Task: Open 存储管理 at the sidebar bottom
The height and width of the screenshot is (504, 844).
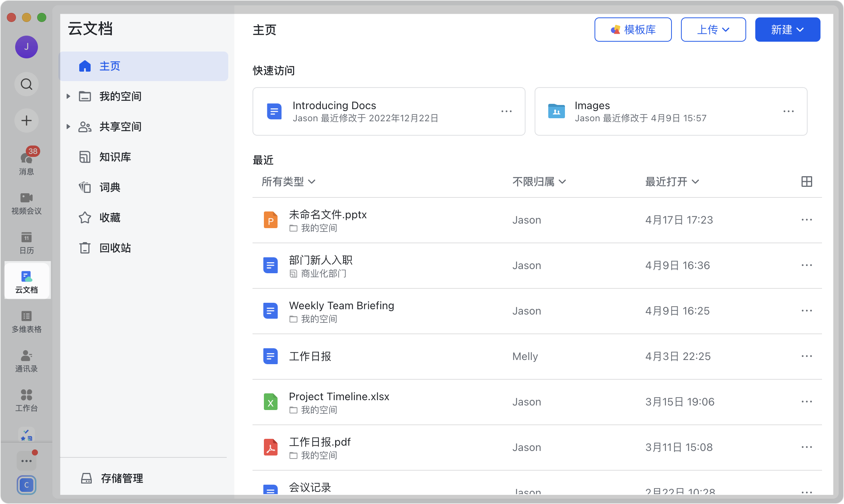Action: pos(122,478)
